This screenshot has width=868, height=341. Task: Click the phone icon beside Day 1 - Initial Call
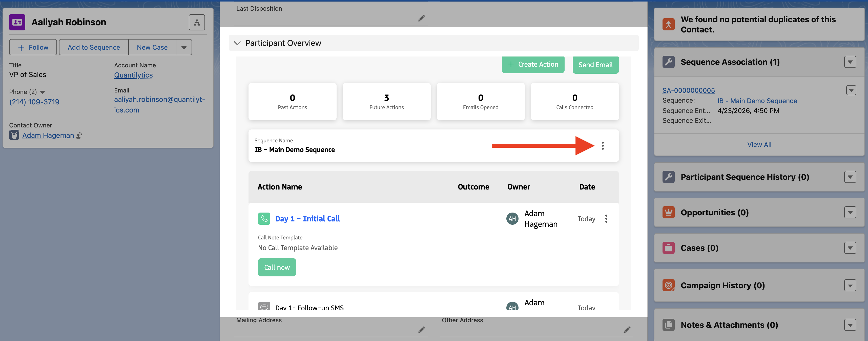click(x=264, y=218)
